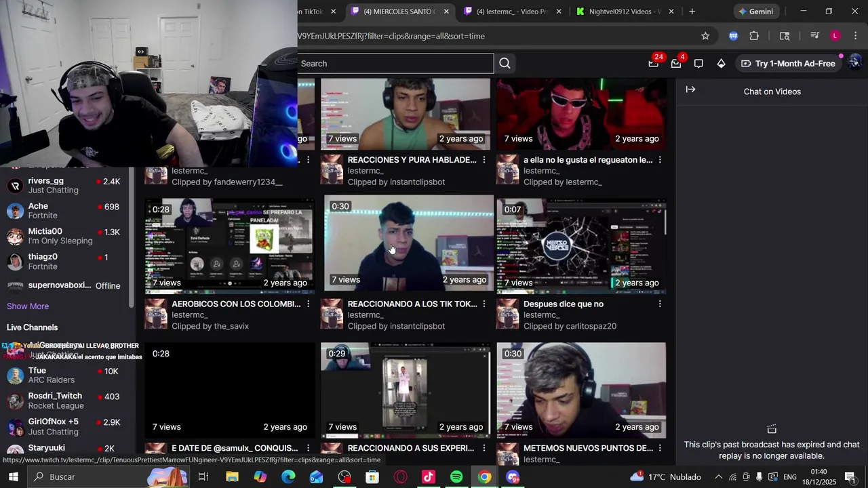The image size is (868, 488).
Task: Open Microsoft Store from taskbar
Action: tap(372, 477)
